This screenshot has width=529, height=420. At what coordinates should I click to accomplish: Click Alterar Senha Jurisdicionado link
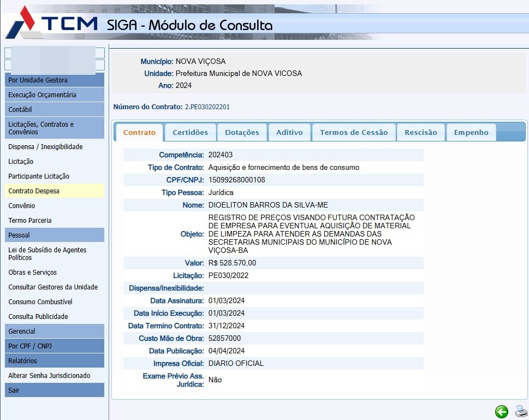(49, 376)
